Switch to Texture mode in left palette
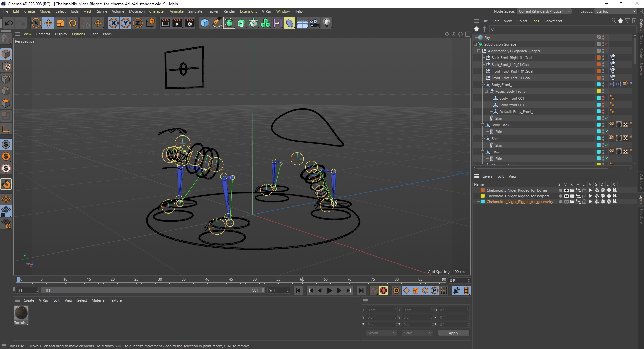Screen dimensions: 644x349 (6, 66)
